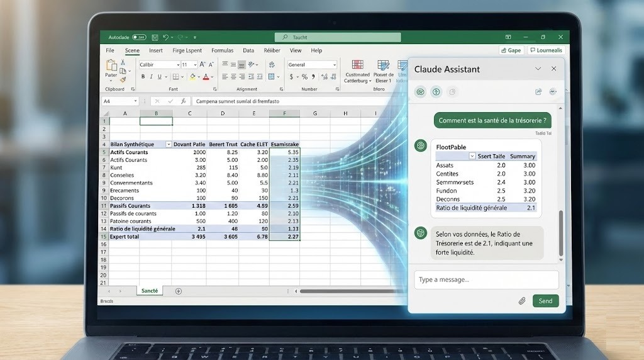Click the second round icon in Claude toolbar

coord(436,92)
